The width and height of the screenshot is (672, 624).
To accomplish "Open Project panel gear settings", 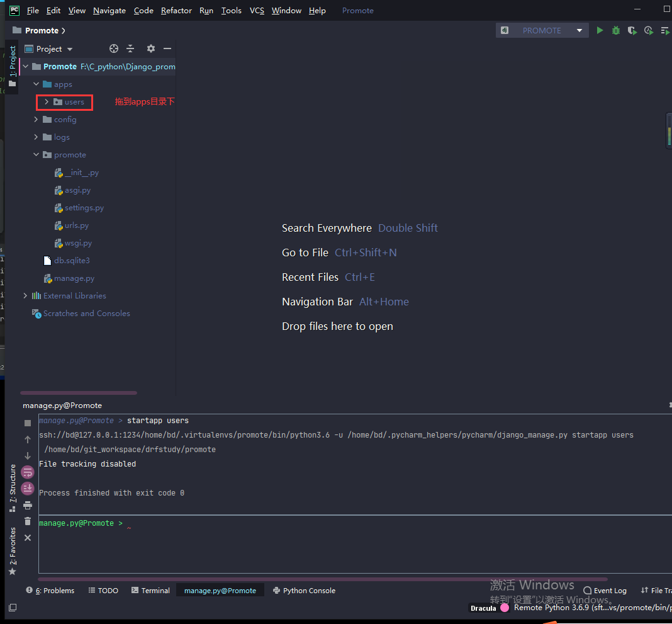I will [150, 48].
